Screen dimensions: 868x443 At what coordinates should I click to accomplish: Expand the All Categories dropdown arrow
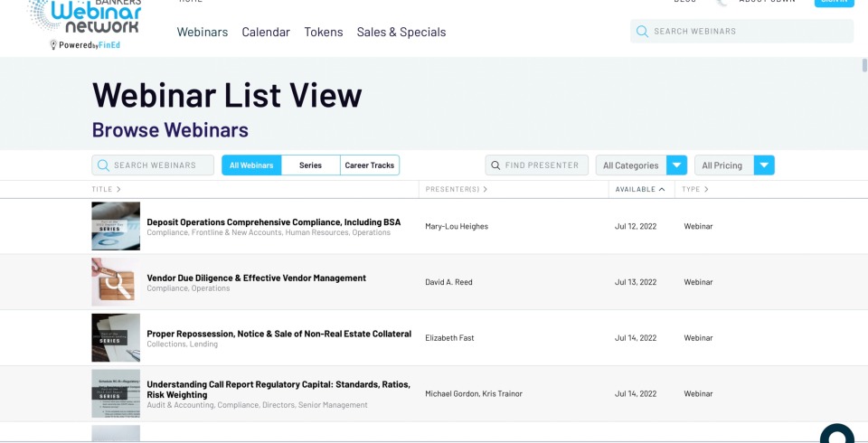click(676, 165)
